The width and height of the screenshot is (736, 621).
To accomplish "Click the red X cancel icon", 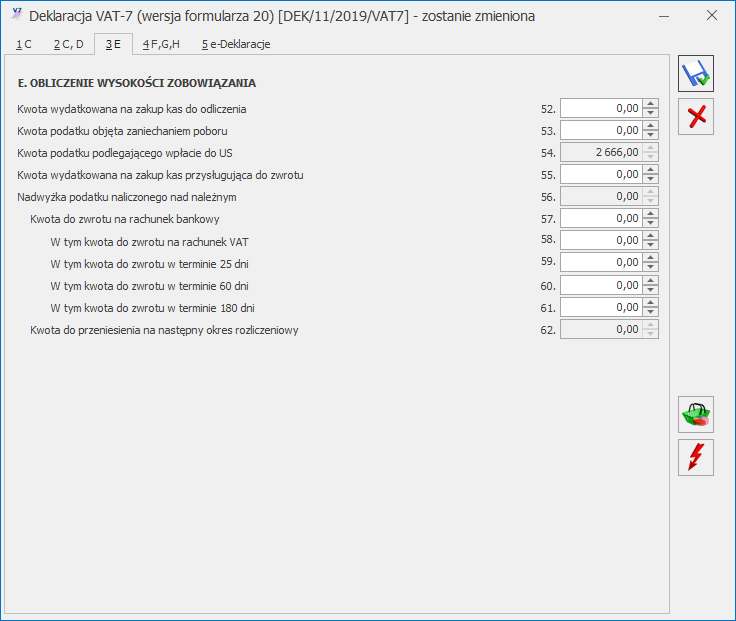I will click(695, 117).
